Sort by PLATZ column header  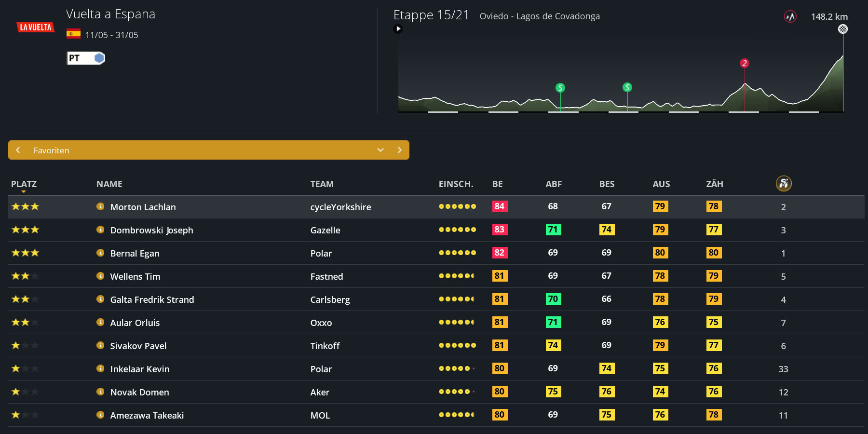pos(24,184)
